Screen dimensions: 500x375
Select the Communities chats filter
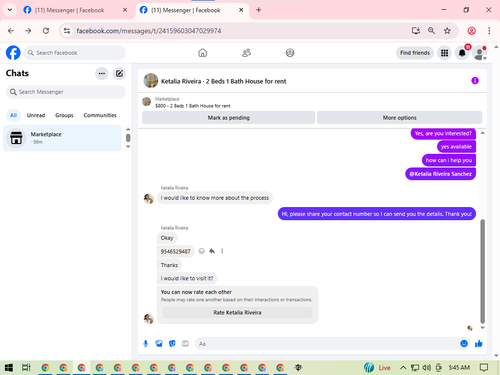click(100, 115)
